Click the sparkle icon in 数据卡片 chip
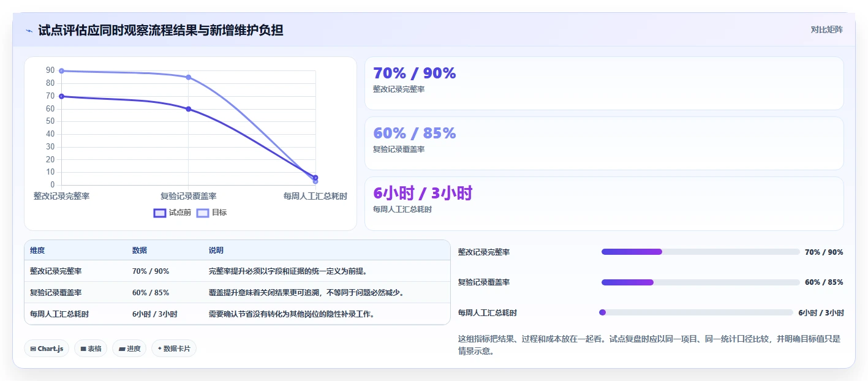Viewport: 868px width, 381px height. (160, 349)
